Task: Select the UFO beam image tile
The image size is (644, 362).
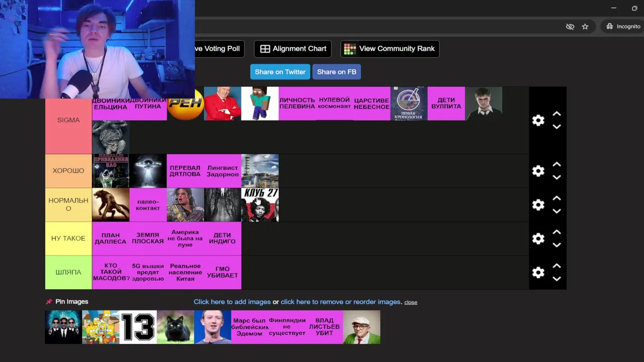Action: pos(148,171)
